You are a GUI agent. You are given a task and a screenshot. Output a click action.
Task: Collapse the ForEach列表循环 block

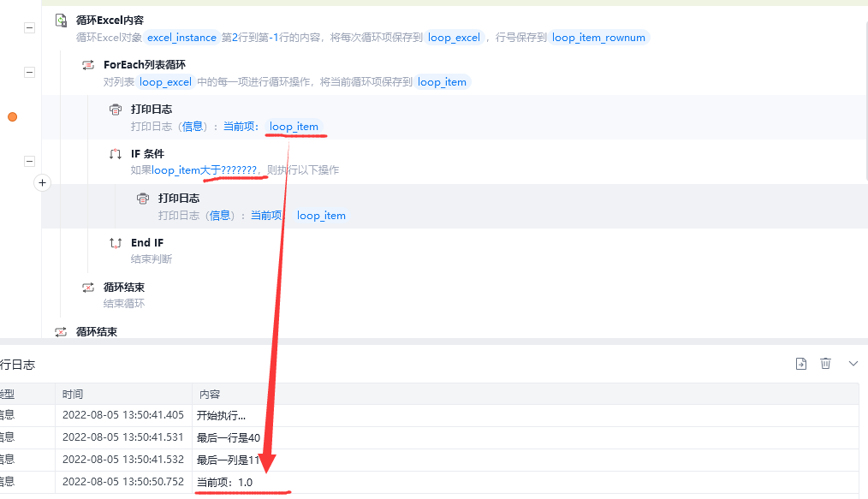tap(29, 73)
